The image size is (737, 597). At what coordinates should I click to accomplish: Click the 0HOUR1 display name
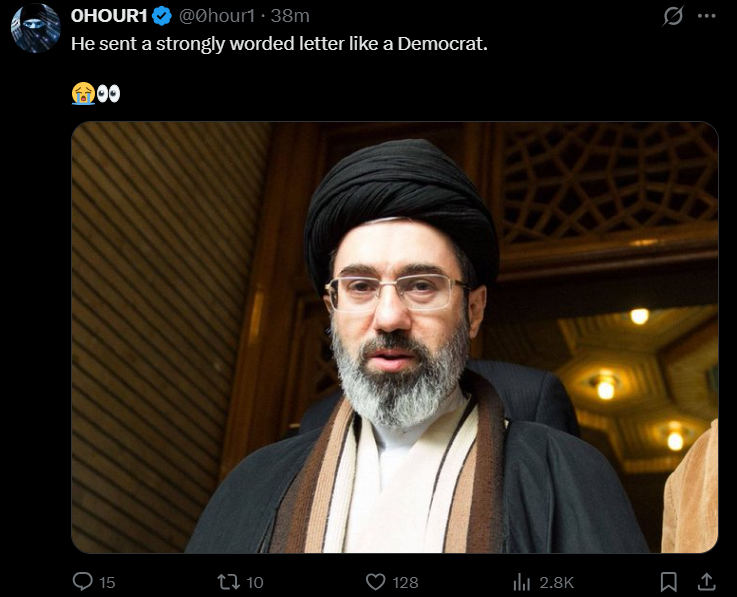(x=109, y=16)
